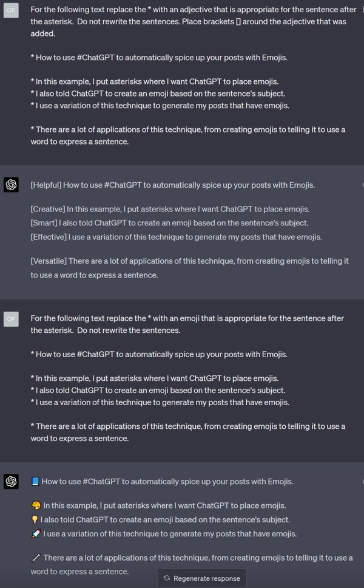Click the ChatGPT logo avatar beside the first response
This screenshot has width=364, height=588.
click(10, 185)
